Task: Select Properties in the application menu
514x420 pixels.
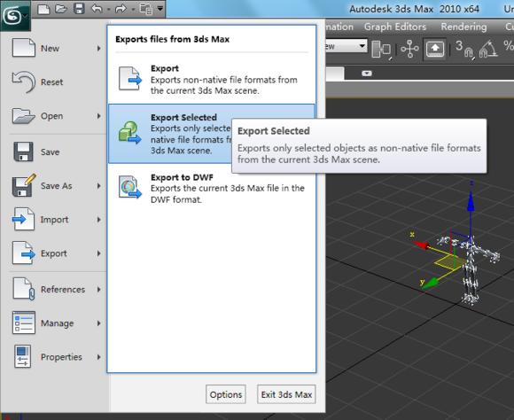Action: [57, 357]
